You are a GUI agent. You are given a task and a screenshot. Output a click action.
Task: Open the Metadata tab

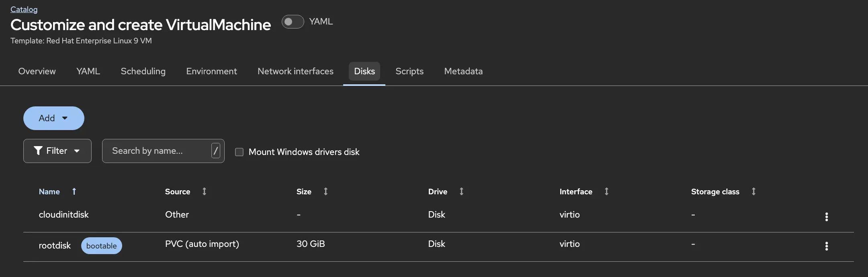pyautogui.click(x=463, y=71)
